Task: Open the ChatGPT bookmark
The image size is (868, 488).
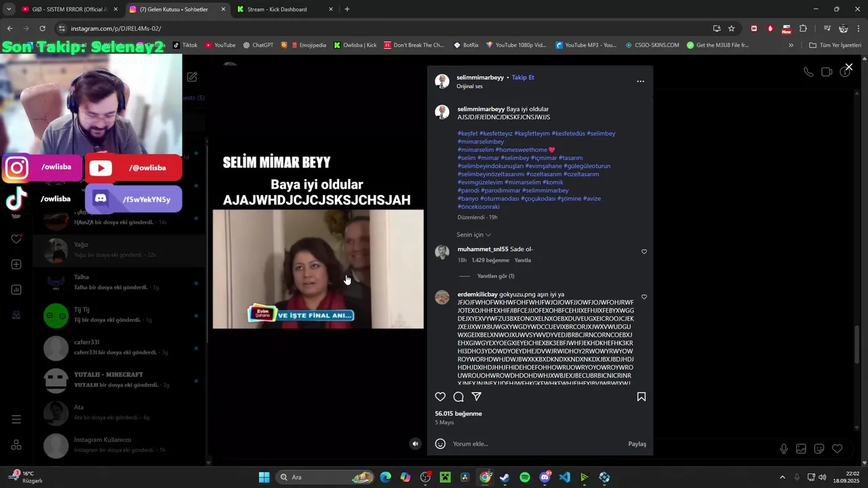Action: (258, 45)
